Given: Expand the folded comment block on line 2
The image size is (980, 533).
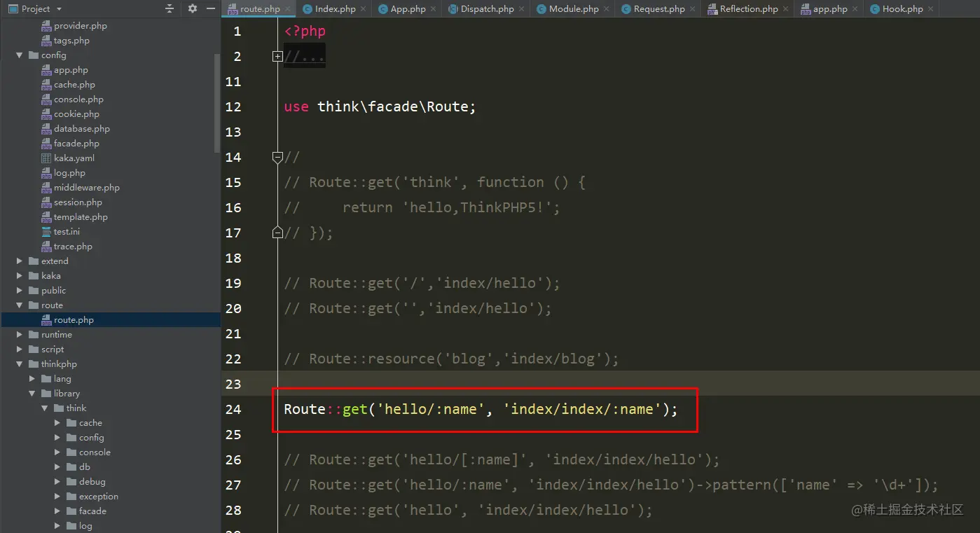Looking at the screenshot, I should pyautogui.click(x=277, y=56).
